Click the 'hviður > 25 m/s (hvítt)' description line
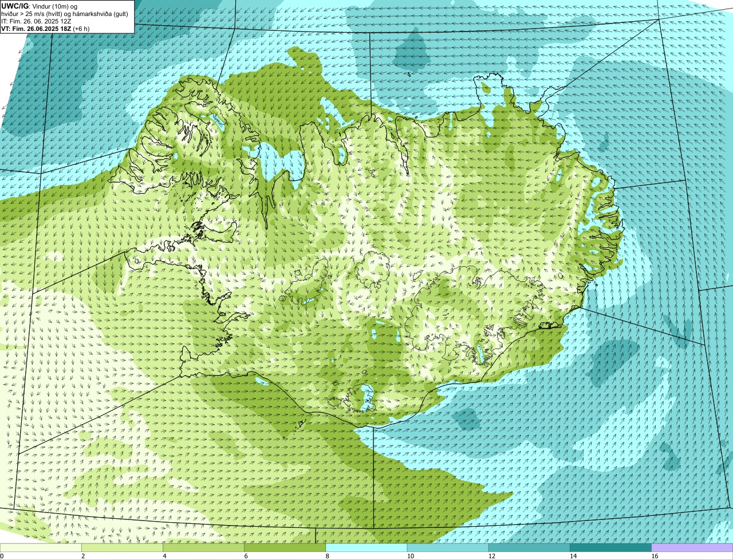Screen dimensions: 733x560 coord(65,14)
